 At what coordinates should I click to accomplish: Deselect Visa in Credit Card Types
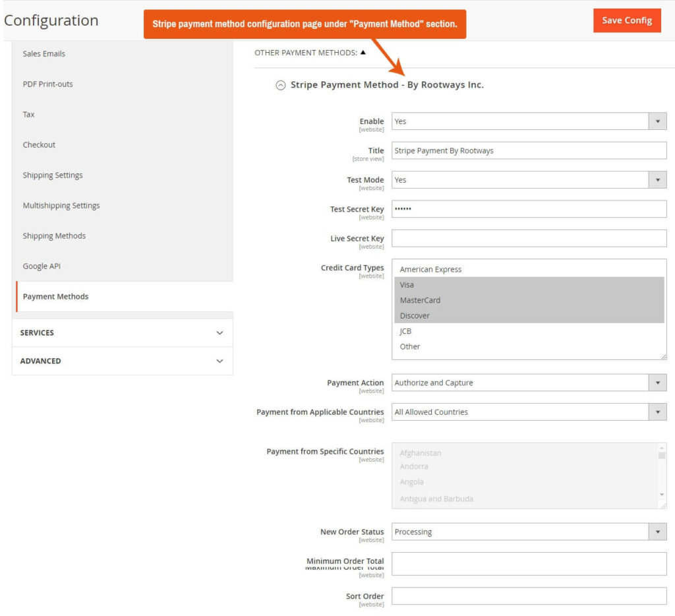pos(407,284)
